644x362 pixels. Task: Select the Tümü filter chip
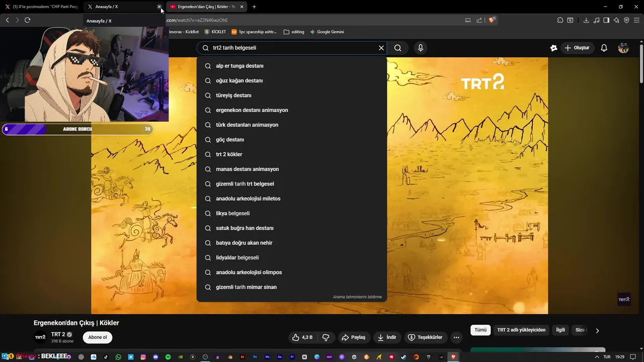[480, 330]
